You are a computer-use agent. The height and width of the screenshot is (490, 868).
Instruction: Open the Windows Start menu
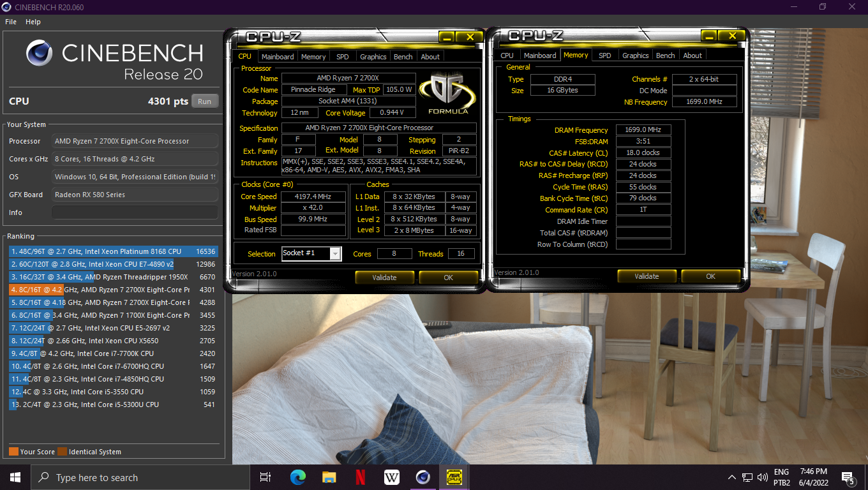15,477
